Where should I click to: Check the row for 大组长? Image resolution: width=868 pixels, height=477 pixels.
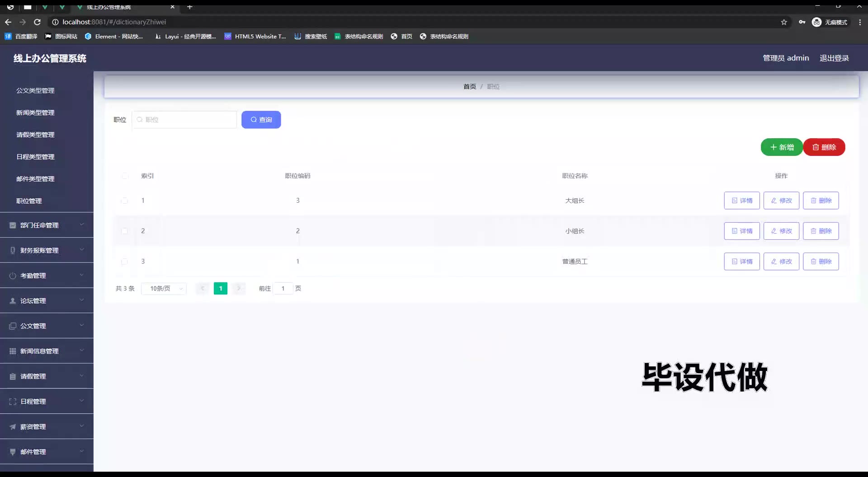(x=124, y=201)
